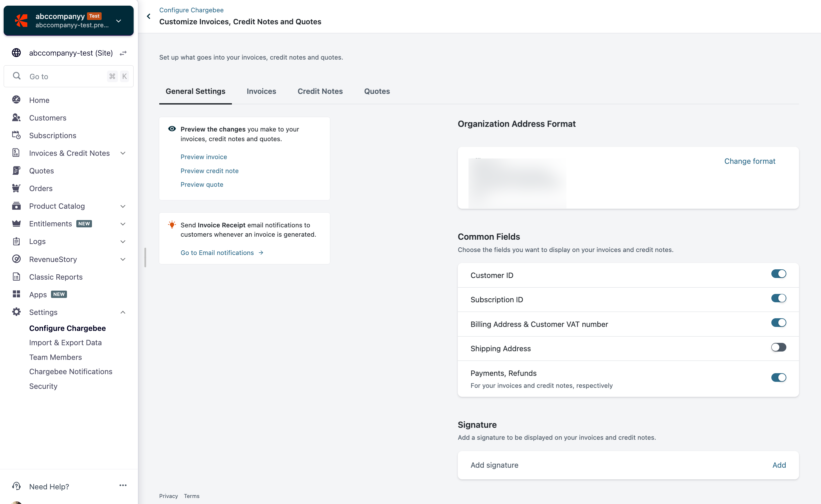
Task: Disable the Customer ID toggle
Action: coord(778,274)
